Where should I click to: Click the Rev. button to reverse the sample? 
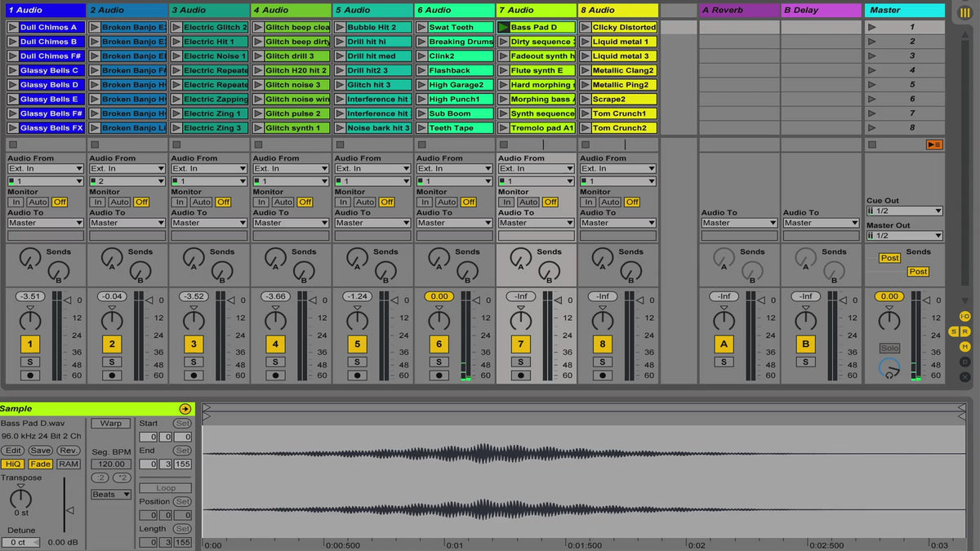(x=69, y=451)
